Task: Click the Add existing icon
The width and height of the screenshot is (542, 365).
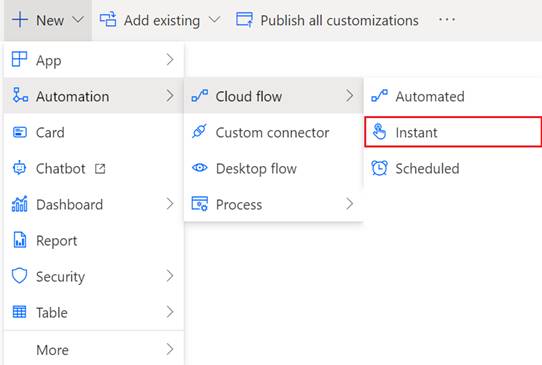Action: pos(108,20)
